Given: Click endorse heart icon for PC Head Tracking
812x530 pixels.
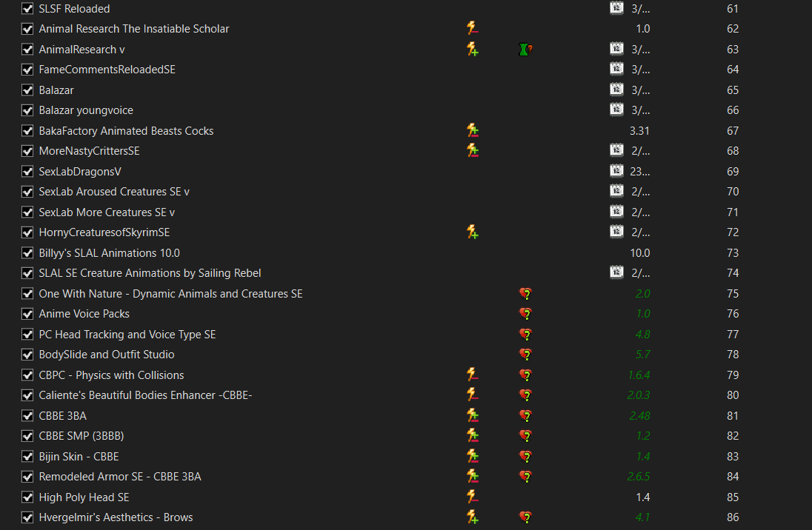Looking at the screenshot, I should (x=525, y=335).
